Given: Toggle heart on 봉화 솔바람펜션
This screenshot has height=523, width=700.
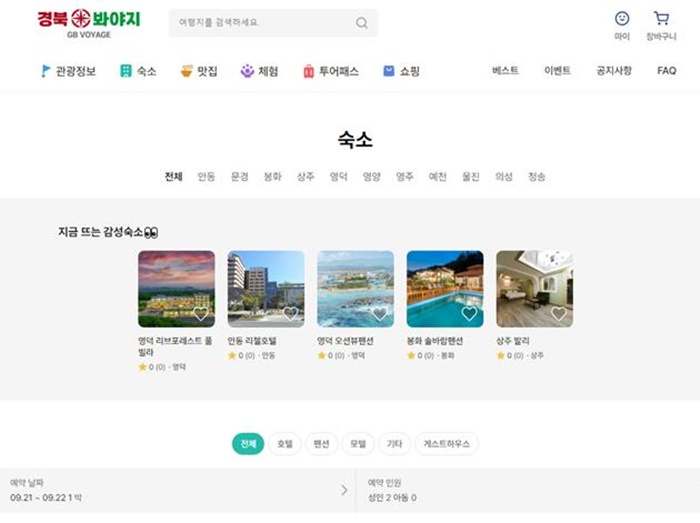Looking at the screenshot, I should pos(469,314).
